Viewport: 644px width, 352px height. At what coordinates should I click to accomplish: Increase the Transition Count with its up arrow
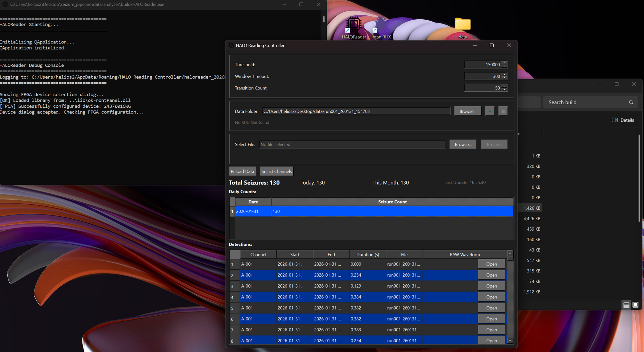(x=504, y=86)
